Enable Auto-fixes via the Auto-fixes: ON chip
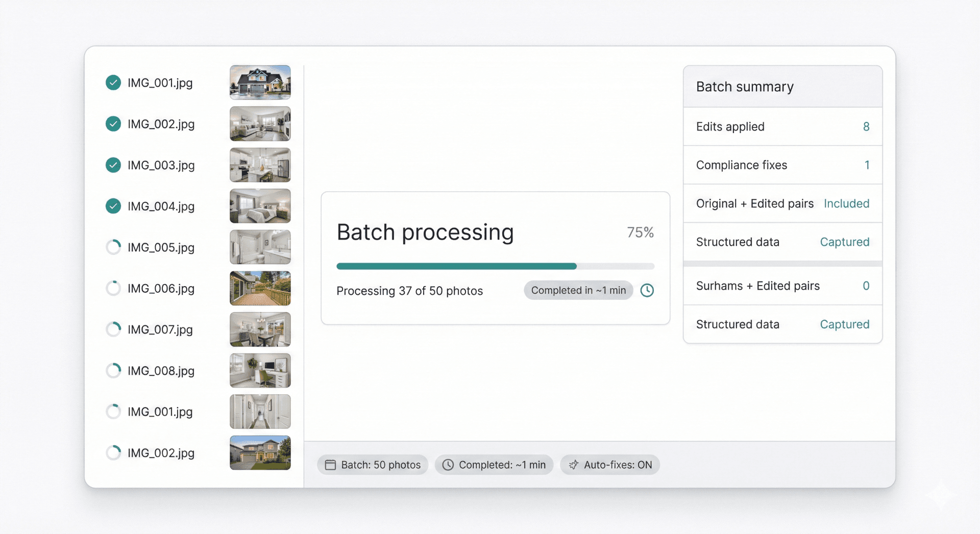Viewport: 980px width, 534px height. 610,465
